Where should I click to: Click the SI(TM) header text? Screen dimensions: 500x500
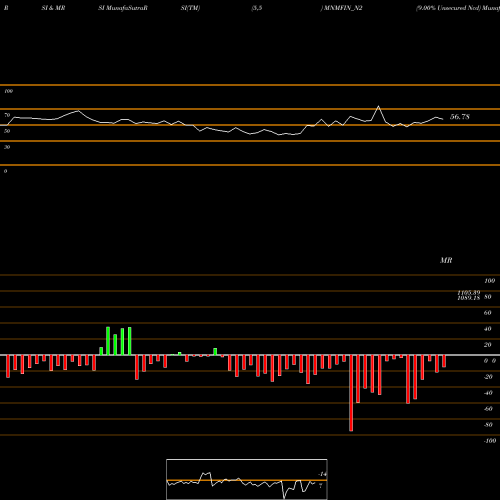190,8
